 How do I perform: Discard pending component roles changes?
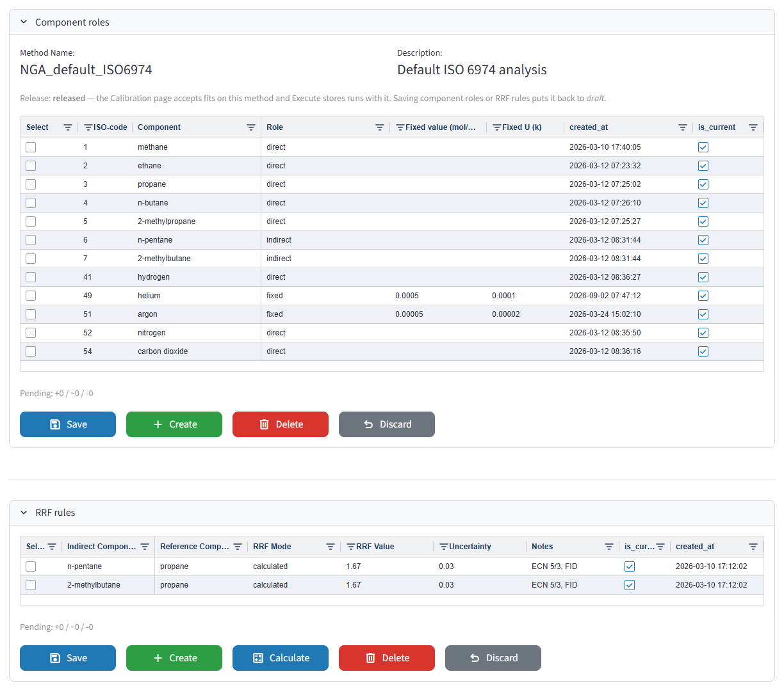tap(387, 424)
